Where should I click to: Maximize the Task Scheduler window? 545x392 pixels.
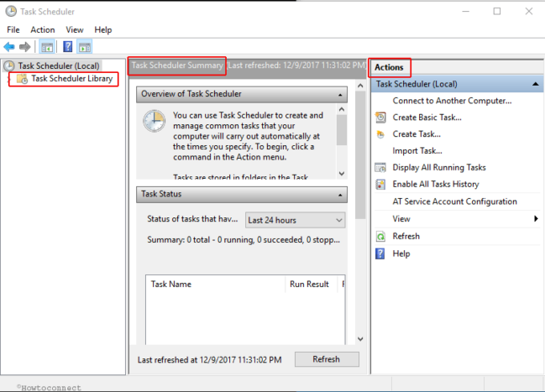coord(497,12)
